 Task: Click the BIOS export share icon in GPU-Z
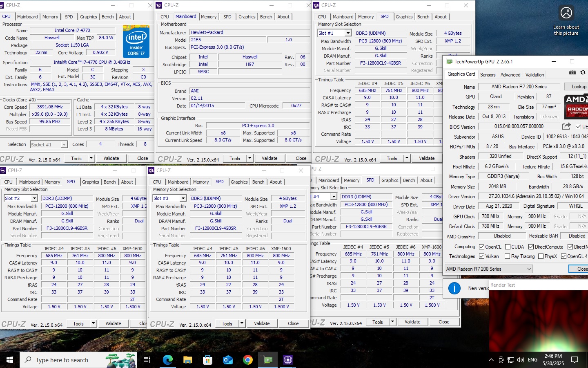(566, 126)
